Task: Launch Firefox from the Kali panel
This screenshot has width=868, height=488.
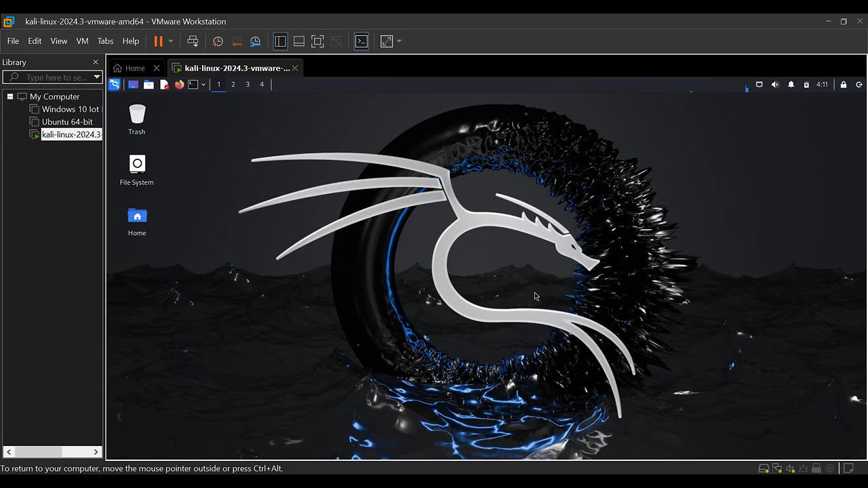Action: [x=179, y=85]
